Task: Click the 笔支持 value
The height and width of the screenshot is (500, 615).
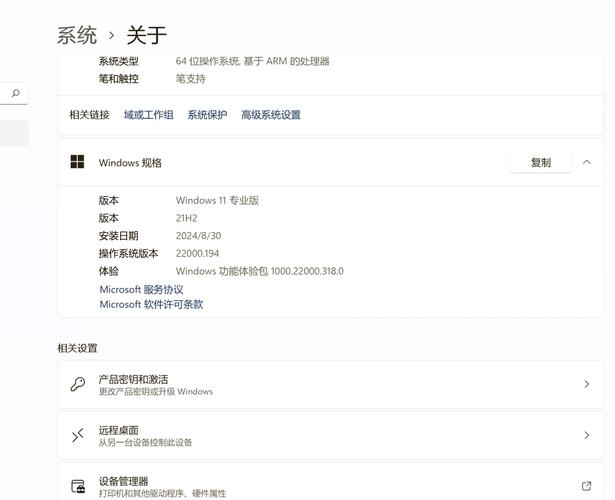Action: 191,79
